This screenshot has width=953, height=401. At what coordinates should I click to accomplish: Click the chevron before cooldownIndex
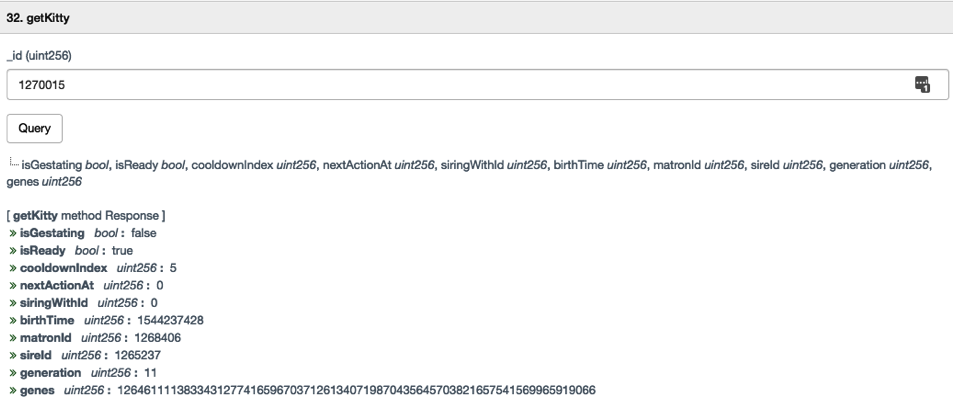[12, 267]
